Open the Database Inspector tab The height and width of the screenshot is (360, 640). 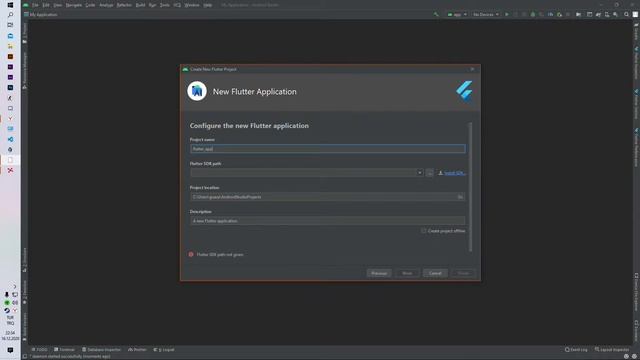101,349
